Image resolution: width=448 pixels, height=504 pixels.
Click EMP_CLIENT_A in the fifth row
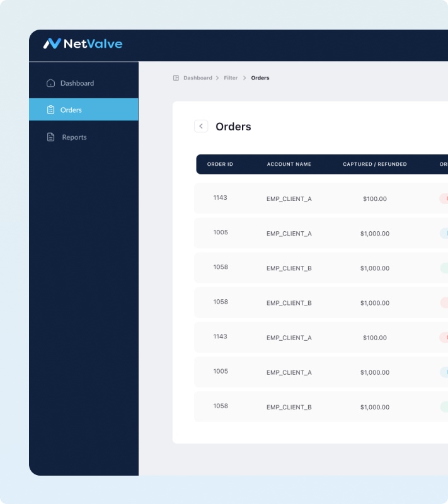(289, 338)
